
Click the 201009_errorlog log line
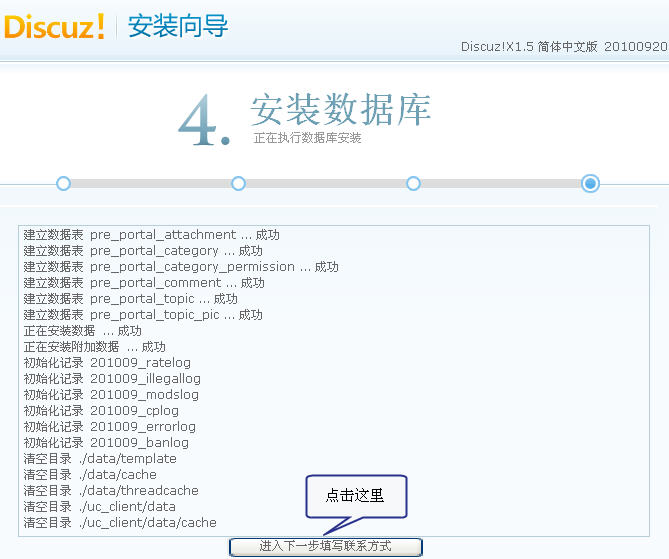[x=110, y=427]
